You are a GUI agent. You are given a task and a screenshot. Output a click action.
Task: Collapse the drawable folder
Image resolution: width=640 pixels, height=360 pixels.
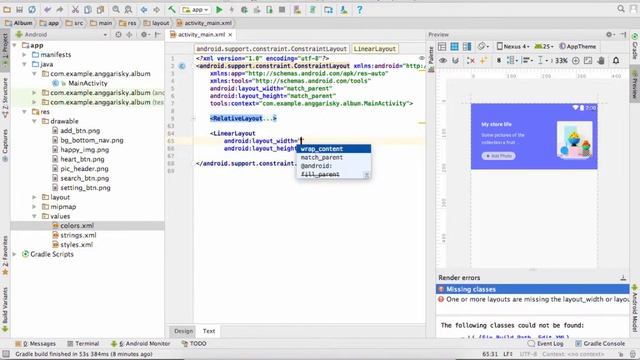34,121
